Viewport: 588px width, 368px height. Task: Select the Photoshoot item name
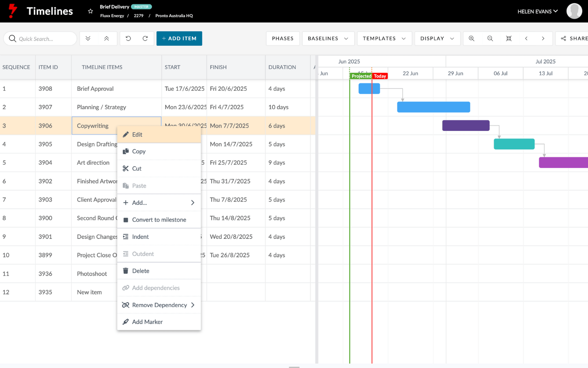[92, 274]
